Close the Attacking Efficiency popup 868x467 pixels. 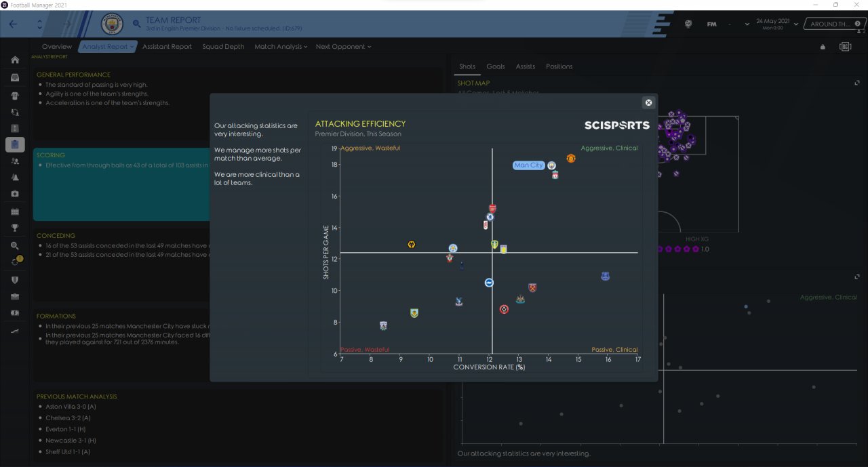click(648, 102)
